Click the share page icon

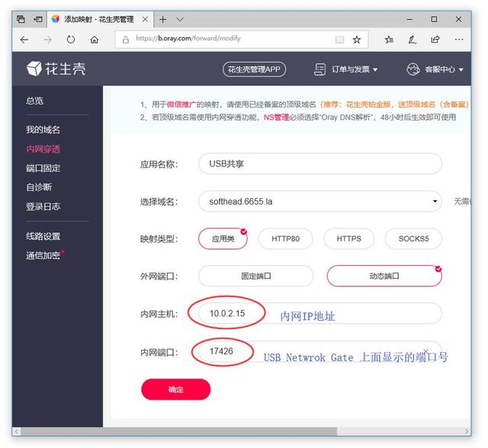click(x=435, y=40)
